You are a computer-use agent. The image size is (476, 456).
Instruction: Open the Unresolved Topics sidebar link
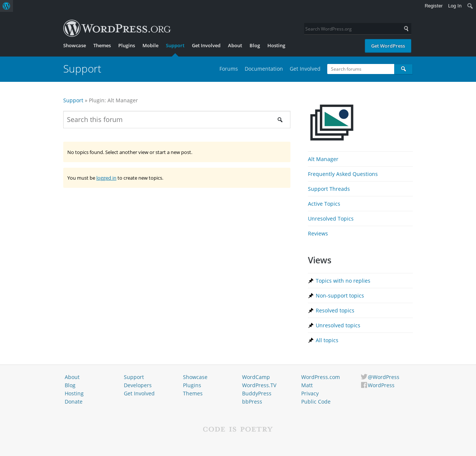pos(331,219)
